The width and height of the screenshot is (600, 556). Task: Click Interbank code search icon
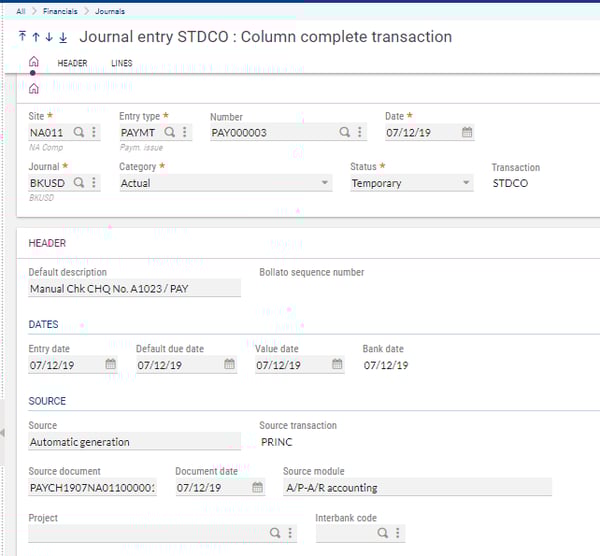tap(383, 534)
